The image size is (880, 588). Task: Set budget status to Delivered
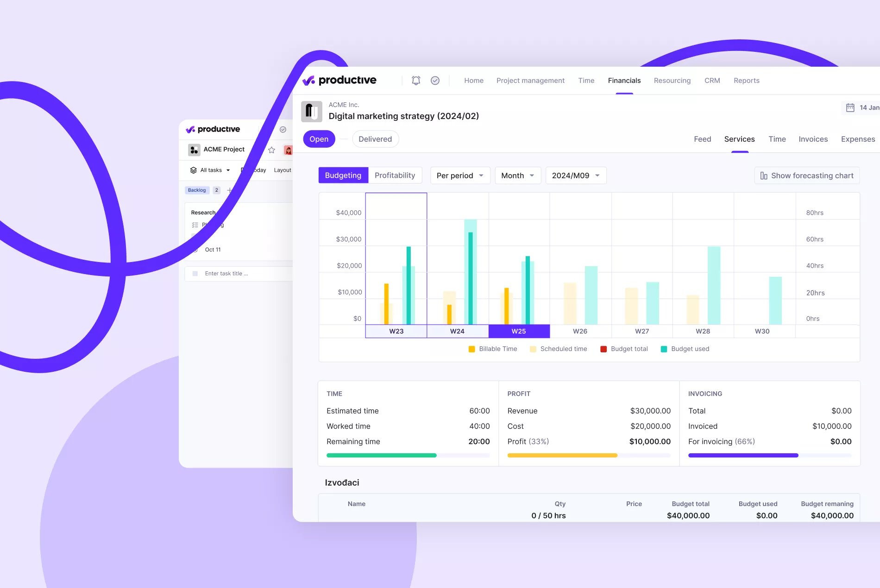click(375, 139)
